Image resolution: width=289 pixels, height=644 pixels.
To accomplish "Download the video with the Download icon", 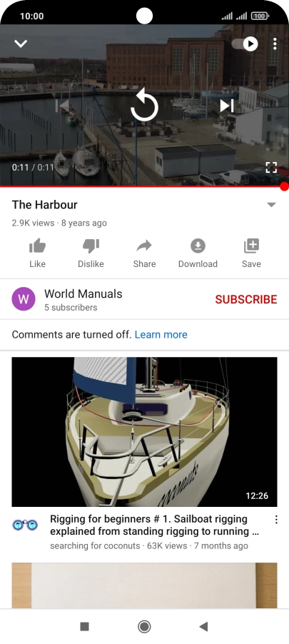I will [x=198, y=246].
